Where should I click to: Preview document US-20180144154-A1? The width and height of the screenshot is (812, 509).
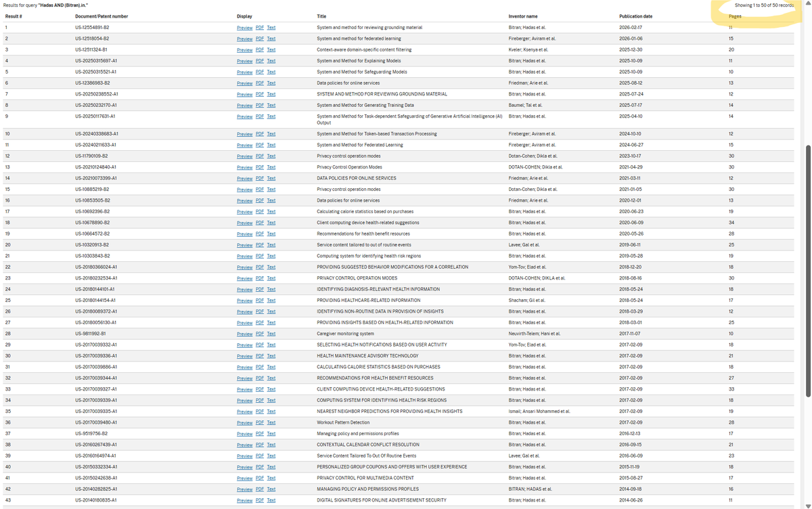point(244,301)
